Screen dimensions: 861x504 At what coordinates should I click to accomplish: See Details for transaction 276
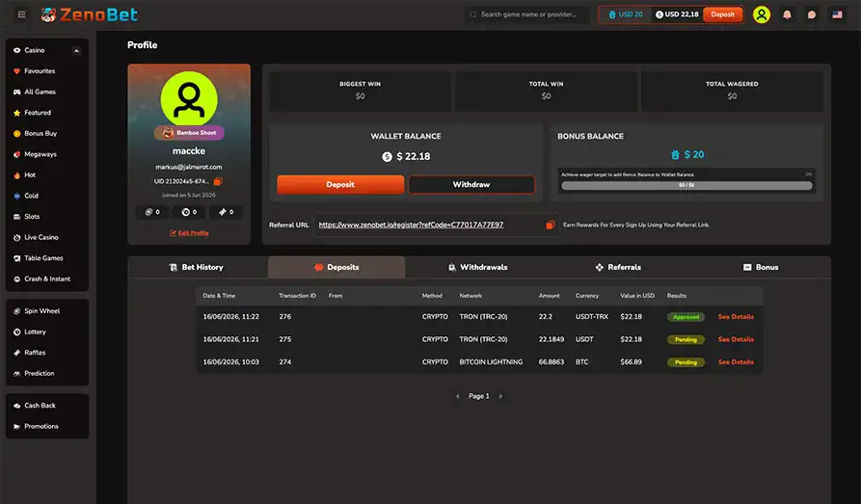pos(736,317)
